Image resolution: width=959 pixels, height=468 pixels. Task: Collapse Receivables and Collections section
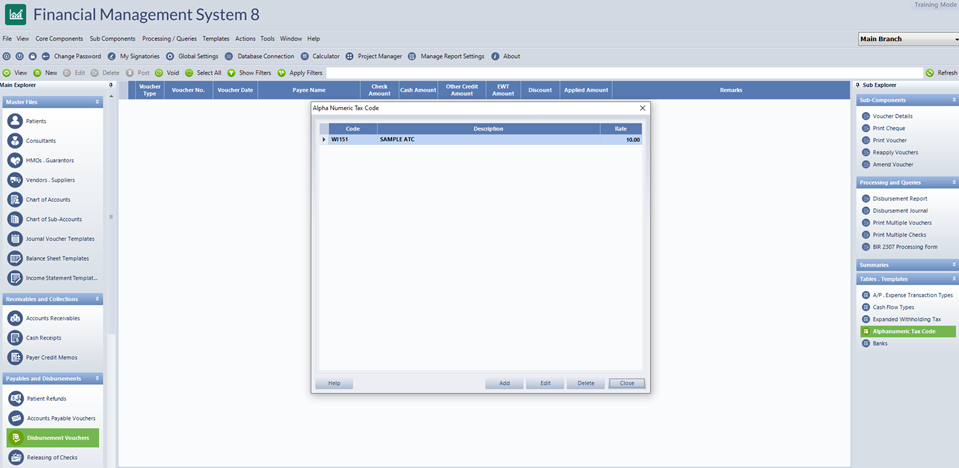point(97,299)
